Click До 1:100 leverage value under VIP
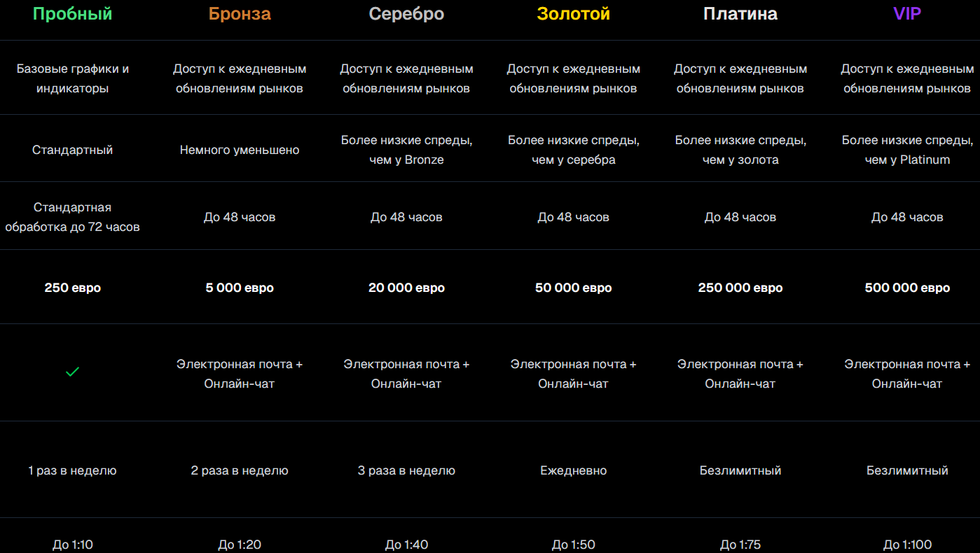Screen dimensions: 980x553 906,544
